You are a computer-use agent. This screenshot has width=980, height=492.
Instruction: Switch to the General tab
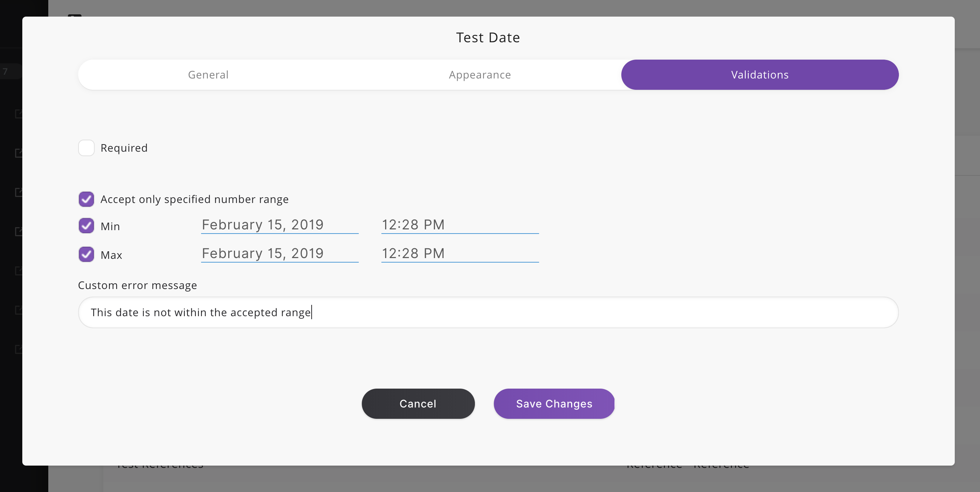[208, 75]
